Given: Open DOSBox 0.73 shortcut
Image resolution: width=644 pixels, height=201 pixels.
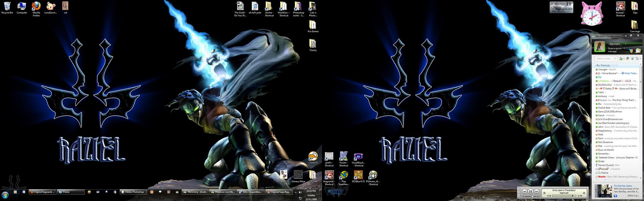Looking at the screenshot, I should (x=358, y=176).
